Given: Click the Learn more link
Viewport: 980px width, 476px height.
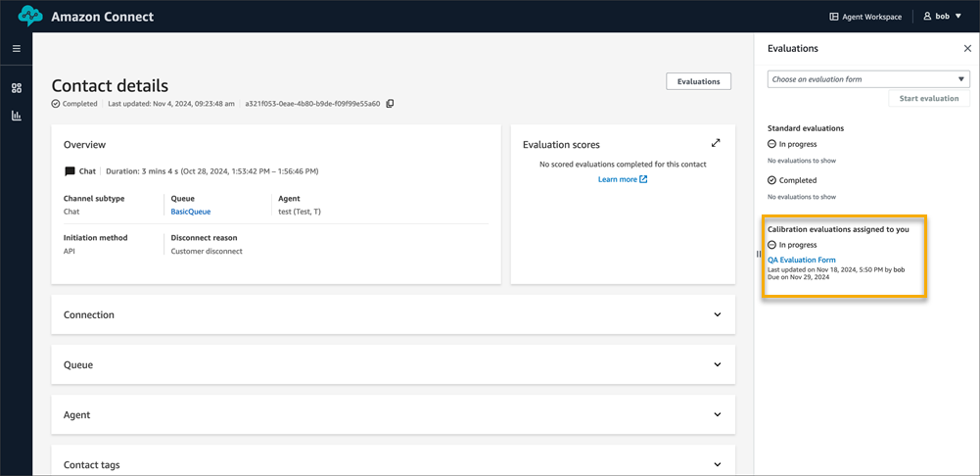Looking at the screenshot, I should [623, 179].
